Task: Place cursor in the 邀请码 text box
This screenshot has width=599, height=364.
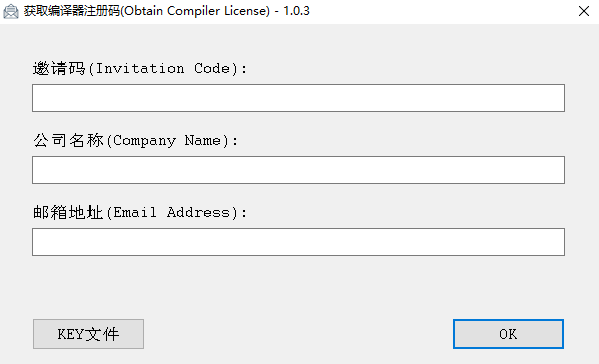Action: (x=298, y=98)
